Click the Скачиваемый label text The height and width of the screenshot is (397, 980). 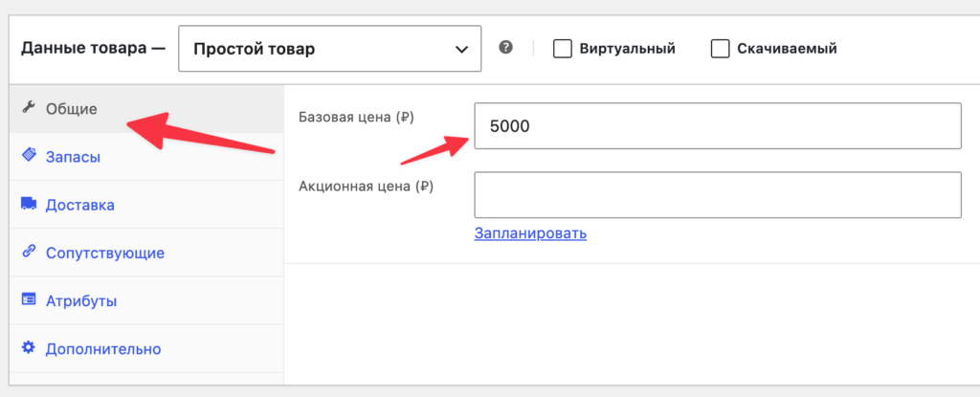click(787, 49)
